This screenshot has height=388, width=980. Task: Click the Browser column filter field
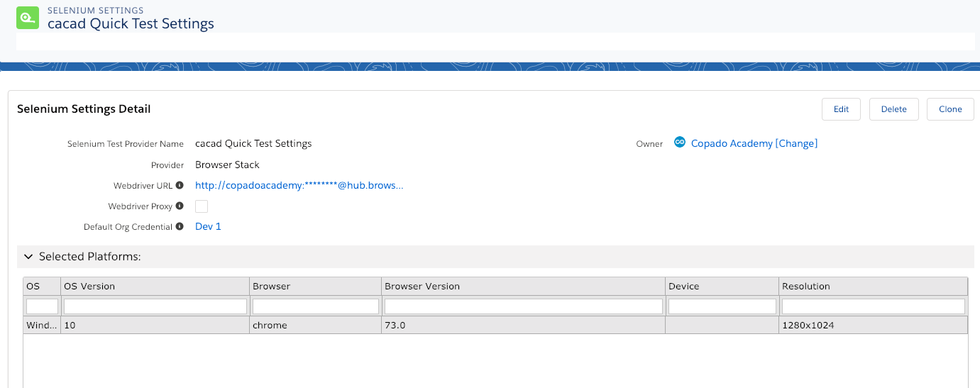tap(316, 306)
